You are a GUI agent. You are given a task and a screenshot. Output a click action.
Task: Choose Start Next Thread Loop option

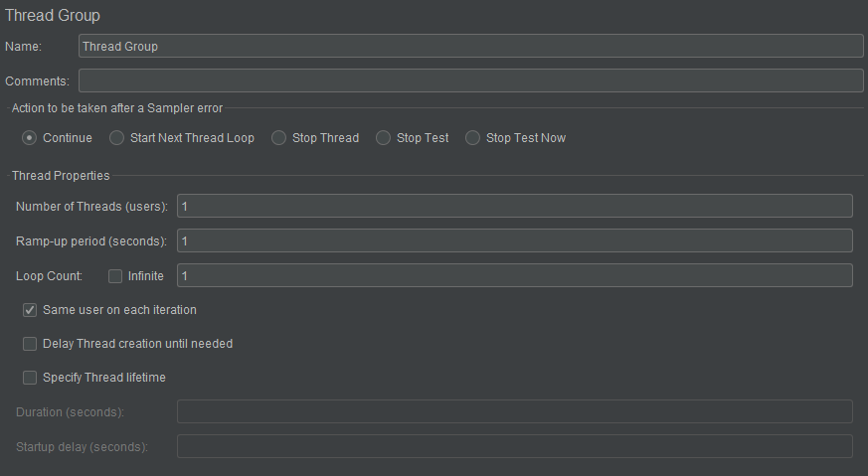(116, 138)
